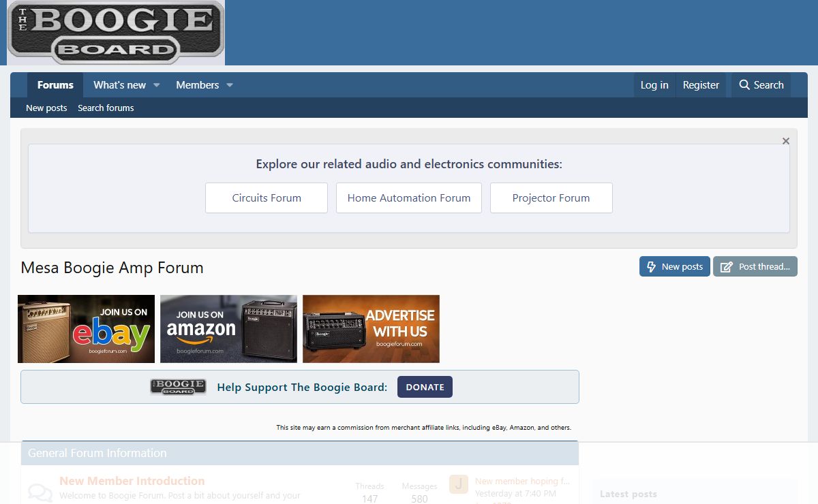The width and height of the screenshot is (818, 504).
Task: Open the New Member Introduction forum
Action: coord(132,481)
